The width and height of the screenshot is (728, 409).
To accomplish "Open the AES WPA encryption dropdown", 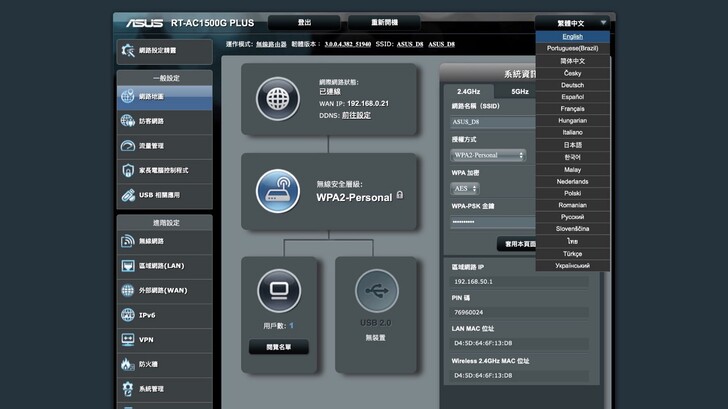I will [x=465, y=188].
